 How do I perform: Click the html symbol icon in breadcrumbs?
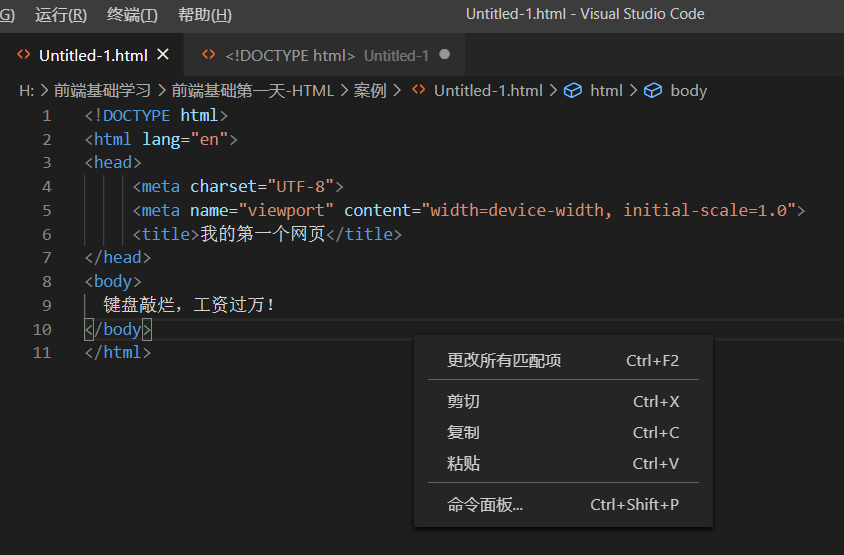pyautogui.click(x=573, y=90)
